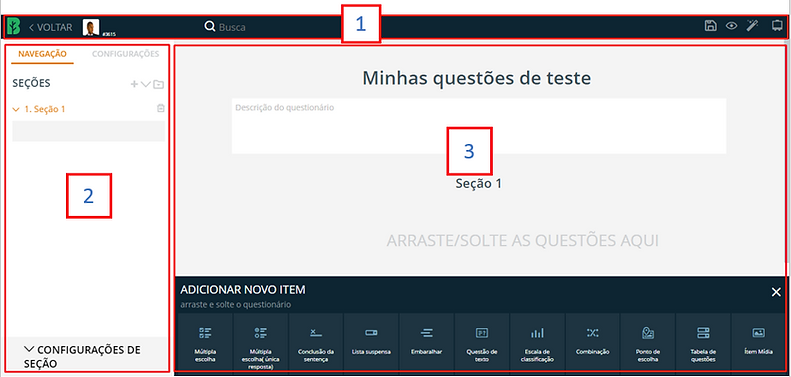Select the Múltipla escolha item
The image size is (791, 377).
[205, 344]
